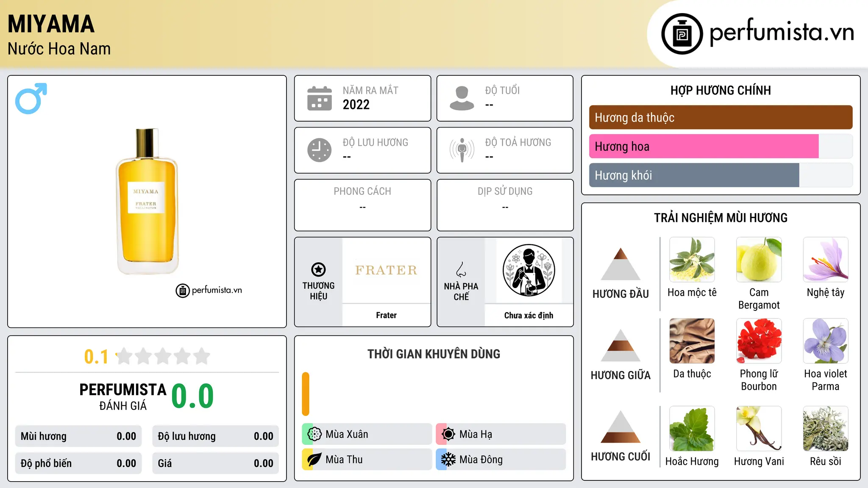The height and width of the screenshot is (488, 868).
Task: Open the Hoa mộc tê note image
Action: tap(692, 260)
